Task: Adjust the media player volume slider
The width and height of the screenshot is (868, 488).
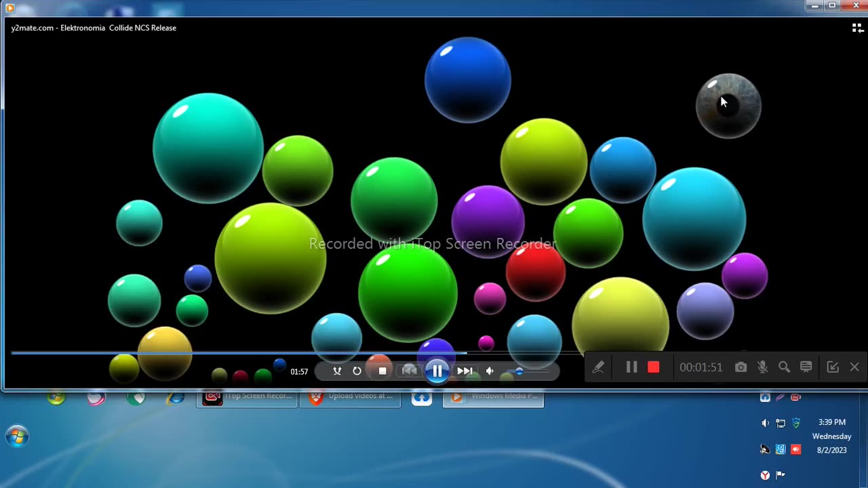Action: pyautogui.click(x=527, y=371)
